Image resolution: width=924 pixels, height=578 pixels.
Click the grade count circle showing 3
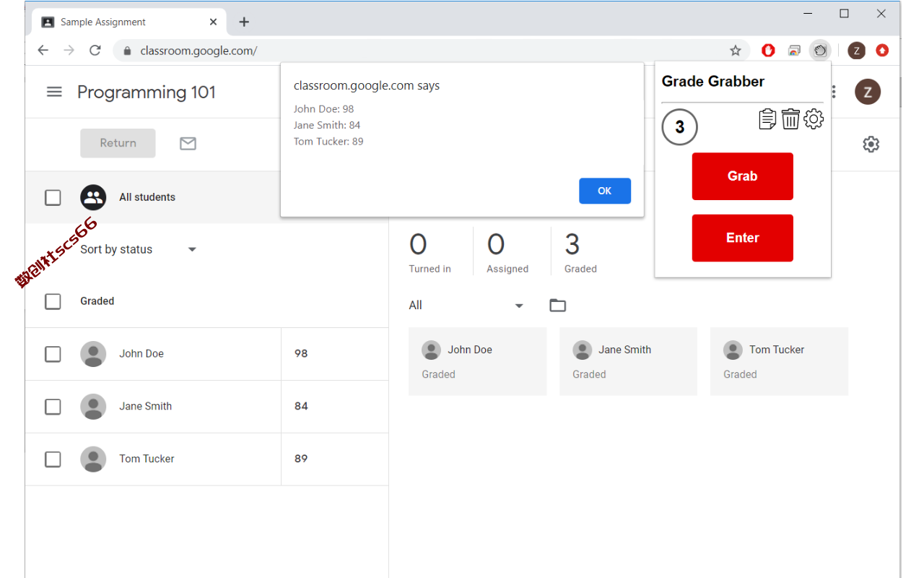679,127
